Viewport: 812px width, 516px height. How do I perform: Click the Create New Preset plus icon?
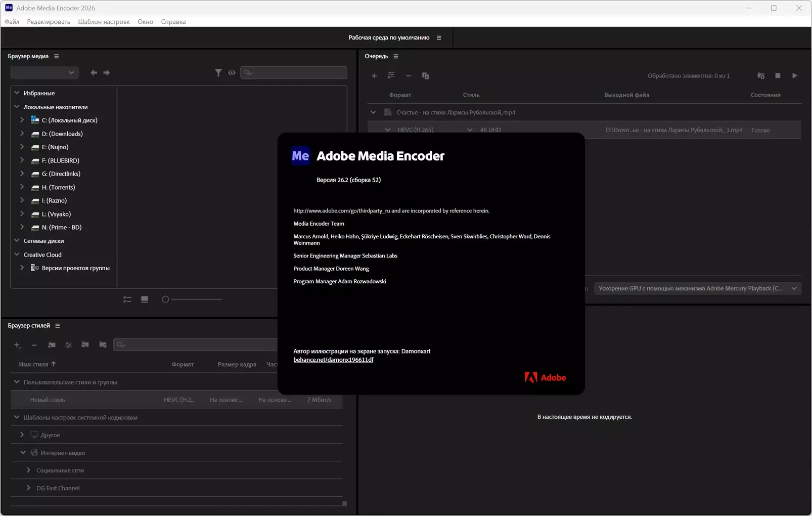coord(17,345)
